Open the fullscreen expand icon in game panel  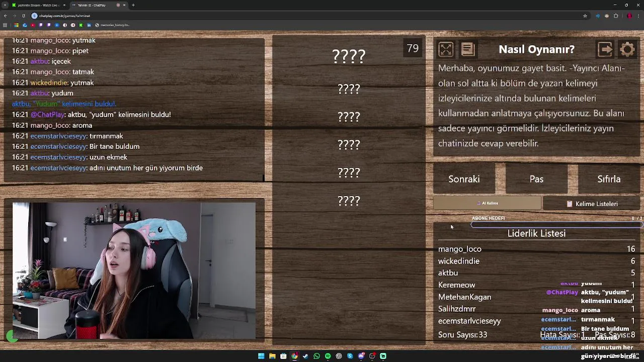446,49
